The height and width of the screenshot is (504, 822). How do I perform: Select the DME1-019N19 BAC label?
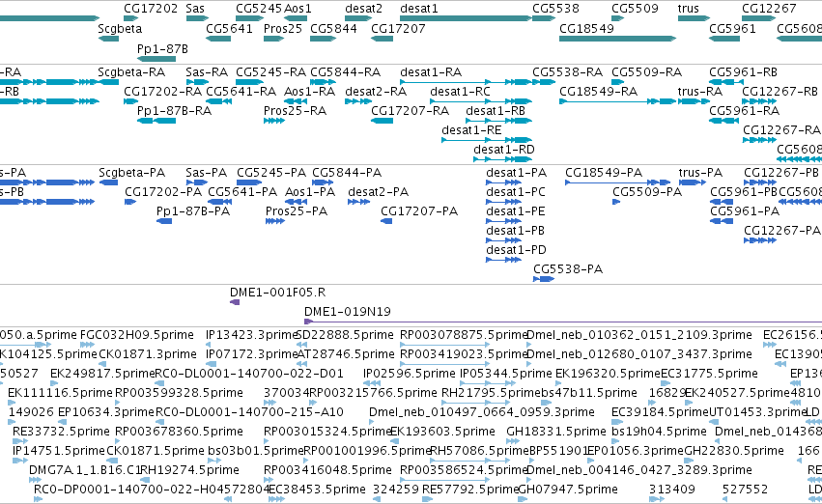click(348, 312)
